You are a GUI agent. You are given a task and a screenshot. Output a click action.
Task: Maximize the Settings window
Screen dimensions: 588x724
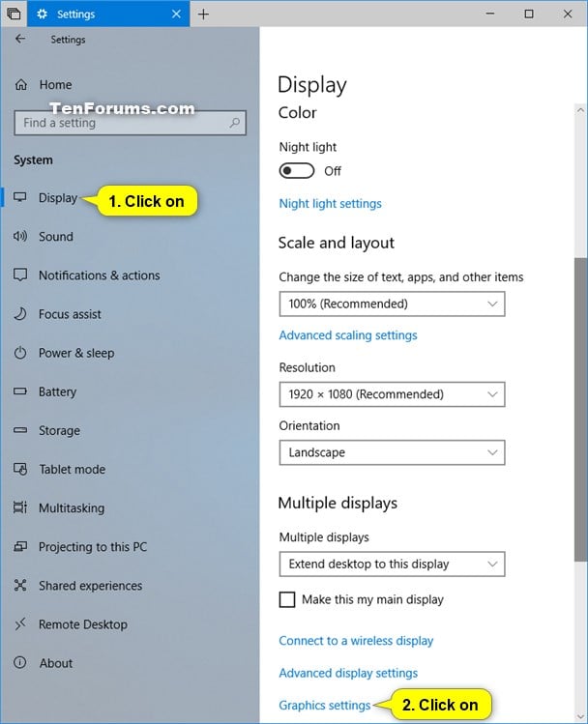(x=529, y=14)
